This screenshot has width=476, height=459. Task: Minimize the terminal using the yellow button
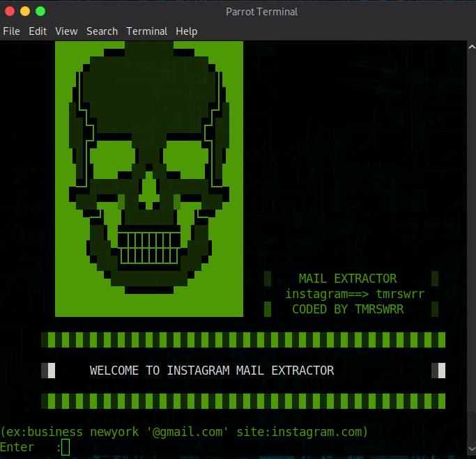coord(25,11)
